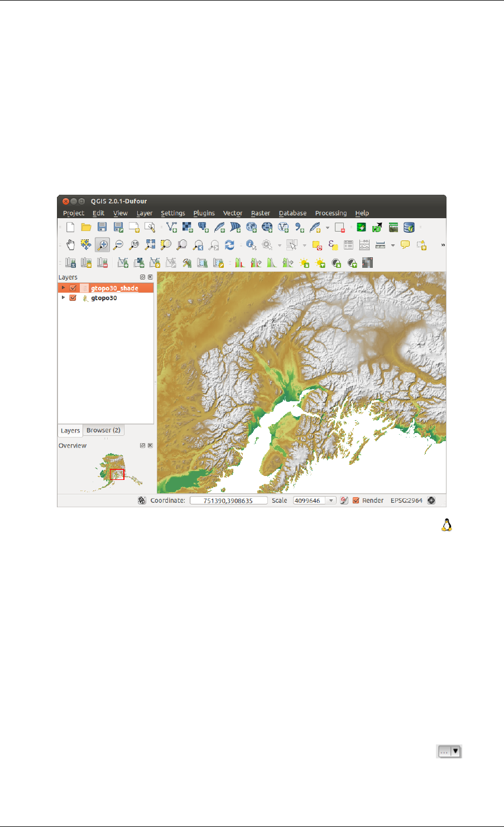504x827 pixels.
Task: Click the Add Vector Layer icon
Action: 172,227
